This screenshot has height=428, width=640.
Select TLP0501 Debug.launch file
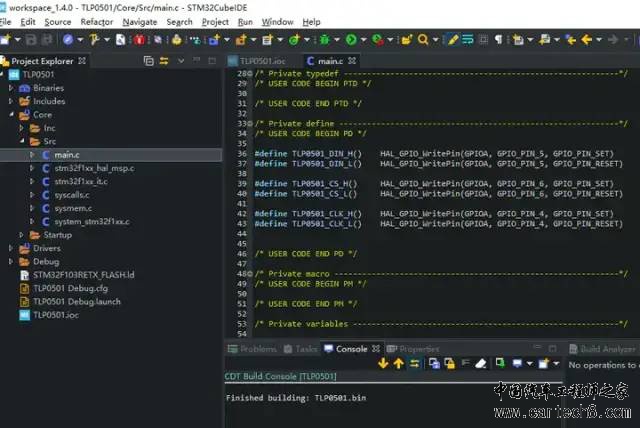coord(77,302)
